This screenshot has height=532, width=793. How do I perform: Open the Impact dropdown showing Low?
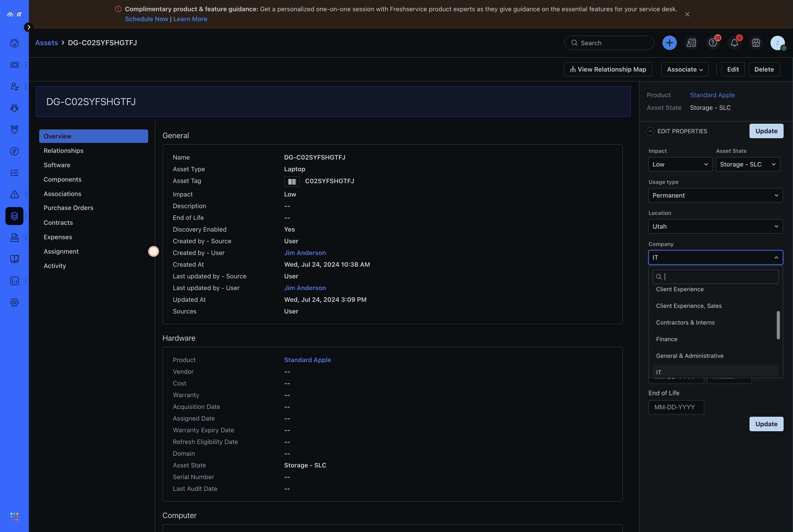coord(680,164)
